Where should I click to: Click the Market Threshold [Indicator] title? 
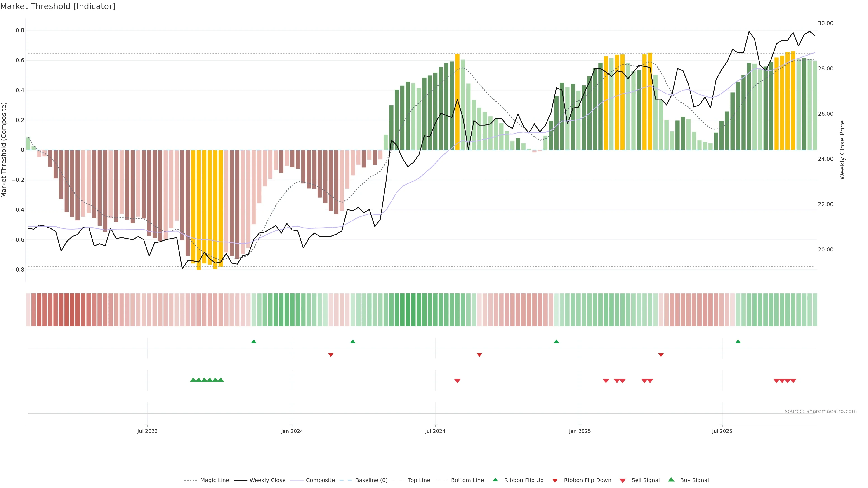(58, 6)
